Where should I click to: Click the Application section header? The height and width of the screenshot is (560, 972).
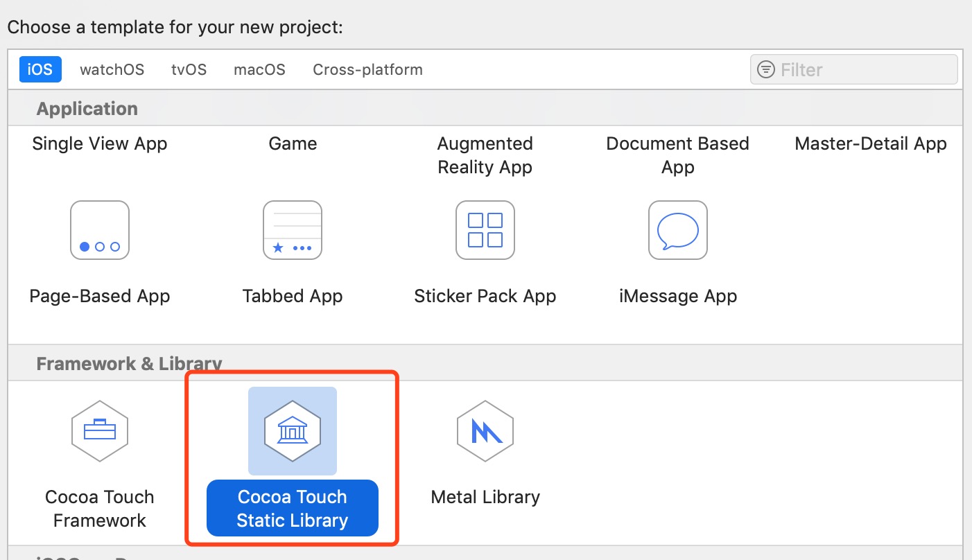[x=87, y=109]
